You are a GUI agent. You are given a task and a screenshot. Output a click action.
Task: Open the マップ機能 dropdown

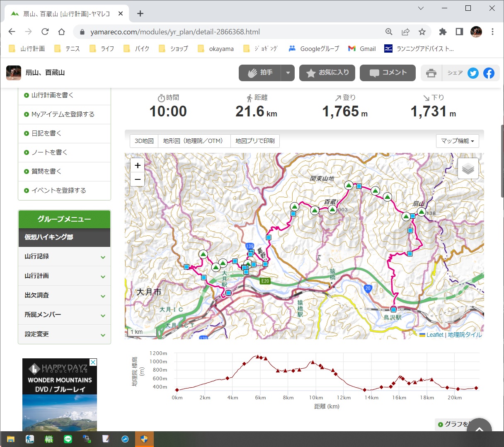tap(457, 141)
